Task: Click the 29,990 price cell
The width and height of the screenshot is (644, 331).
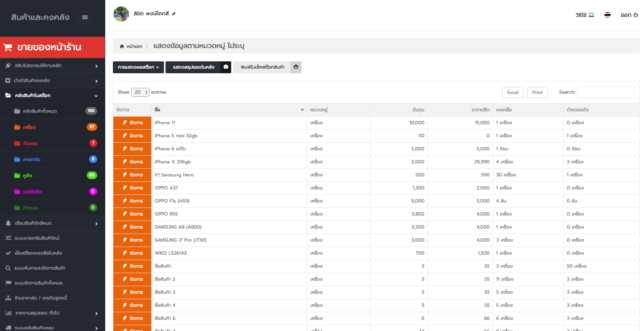Action: point(460,162)
